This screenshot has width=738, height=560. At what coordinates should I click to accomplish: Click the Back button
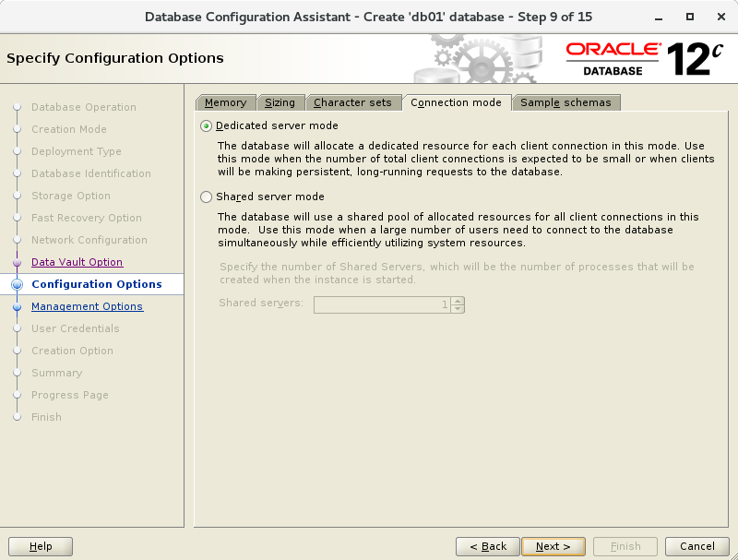tap(488, 546)
